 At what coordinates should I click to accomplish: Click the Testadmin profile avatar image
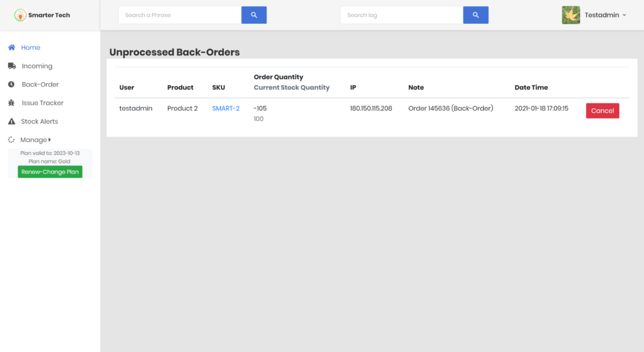click(x=570, y=15)
